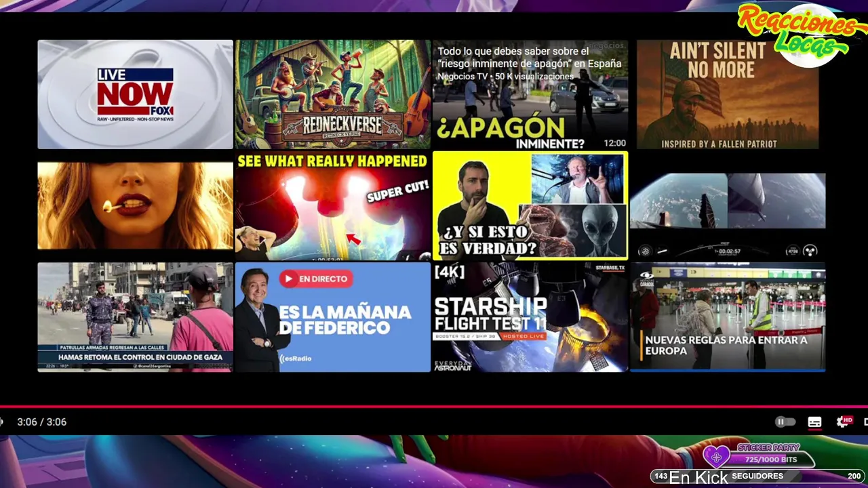Toggle the autoplay switch in player controls
Screen dimensions: 868x488
[x=785, y=422]
